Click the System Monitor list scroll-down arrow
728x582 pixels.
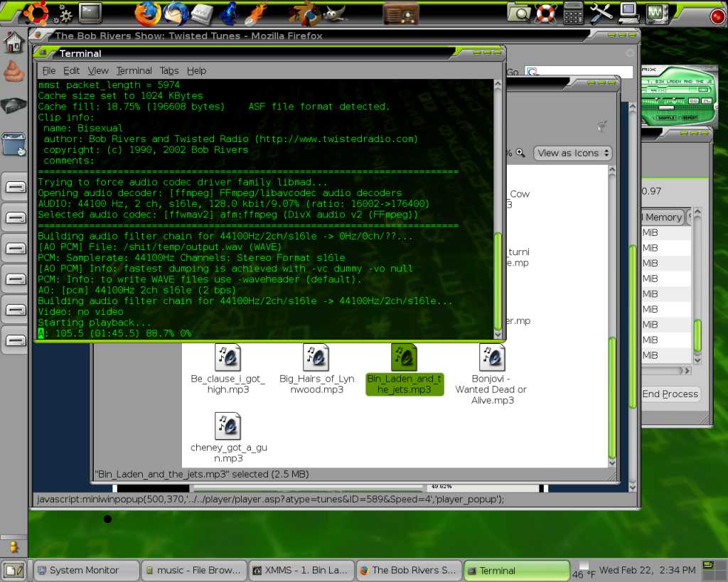pos(697,360)
